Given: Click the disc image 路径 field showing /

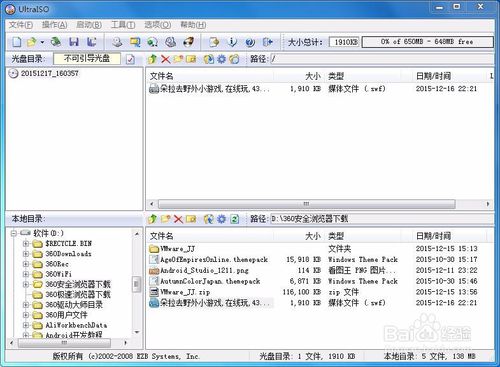Looking at the screenshot, I should pyautogui.click(x=381, y=59).
